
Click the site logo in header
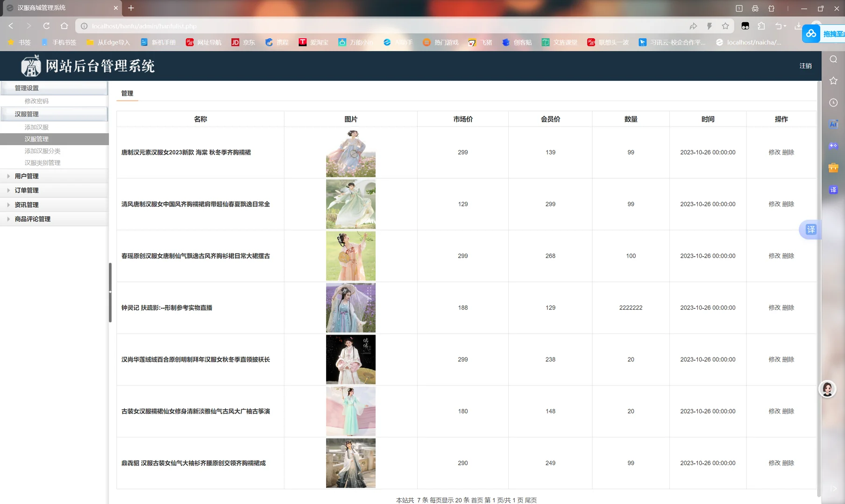coord(31,65)
